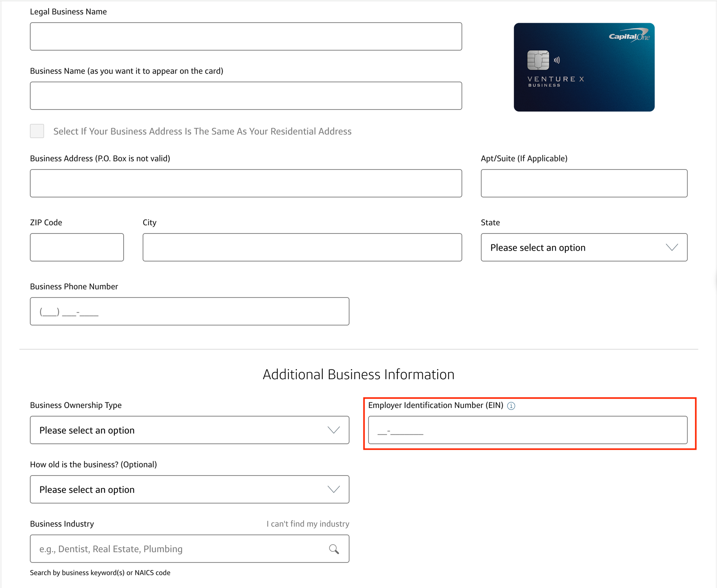This screenshot has height=588, width=717.
Task: Click the Business Phone Number field
Action: 189,311
